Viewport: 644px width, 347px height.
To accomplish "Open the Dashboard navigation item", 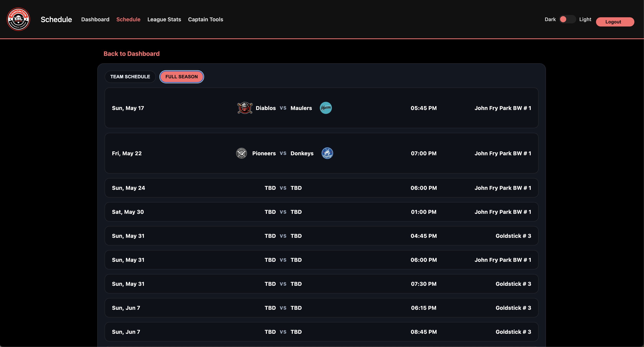I will [95, 19].
